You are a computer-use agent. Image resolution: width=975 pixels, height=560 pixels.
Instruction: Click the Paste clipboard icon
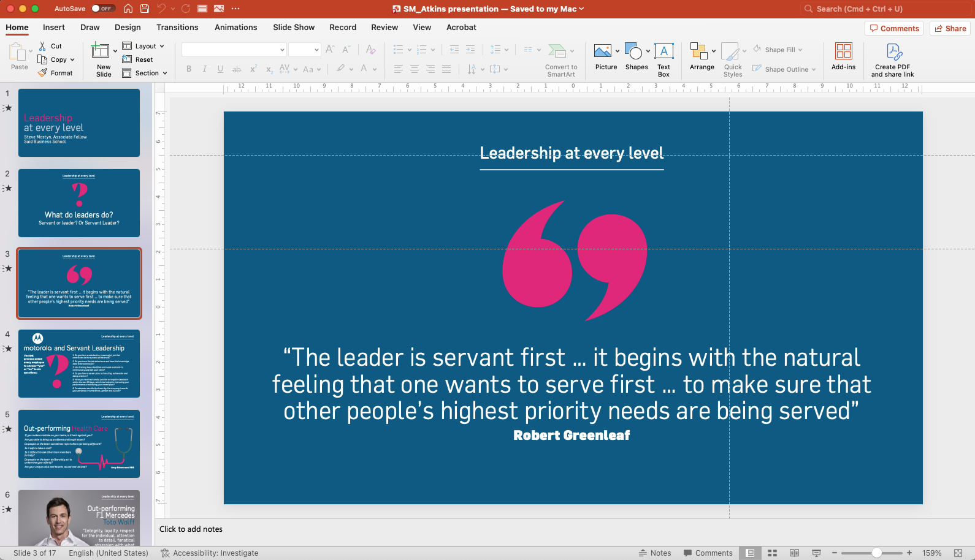coord(18,52)
